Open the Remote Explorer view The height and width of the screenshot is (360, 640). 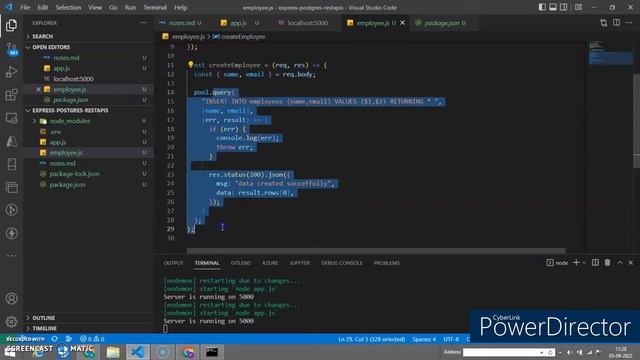click(11, 118)
